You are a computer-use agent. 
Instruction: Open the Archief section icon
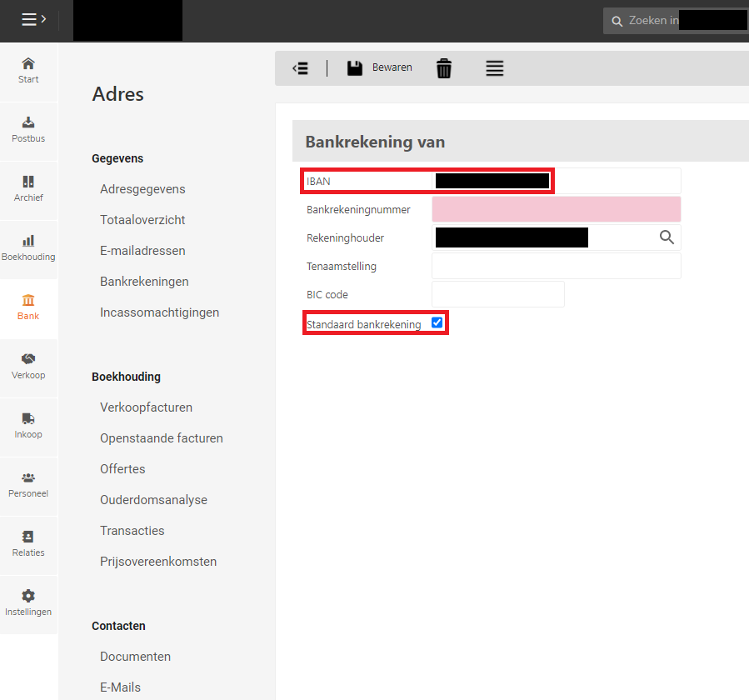click(x=28, y=182)
